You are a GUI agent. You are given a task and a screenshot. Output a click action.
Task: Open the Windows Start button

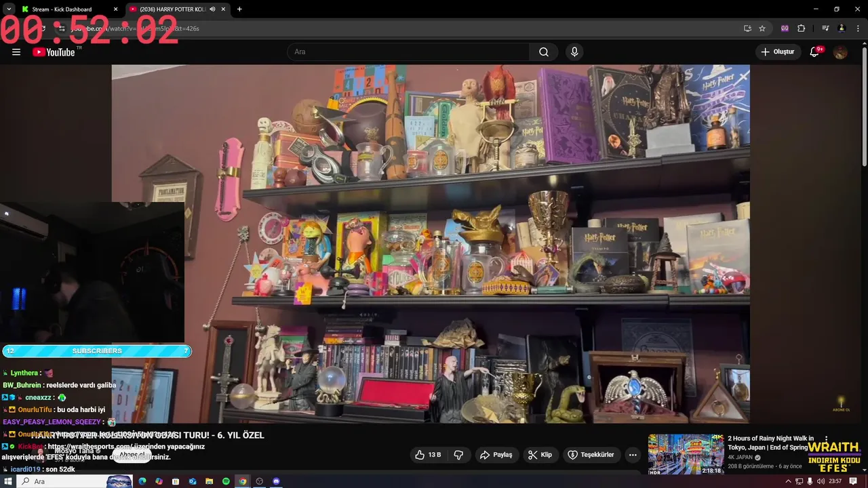coord(7,481)
